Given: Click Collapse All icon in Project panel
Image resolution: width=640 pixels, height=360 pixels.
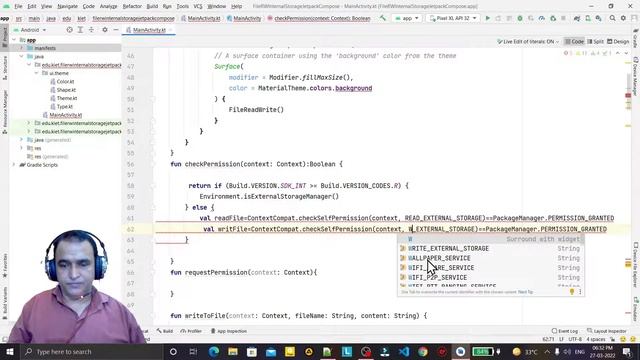Looking at the screenshot, I should [91, 30].
